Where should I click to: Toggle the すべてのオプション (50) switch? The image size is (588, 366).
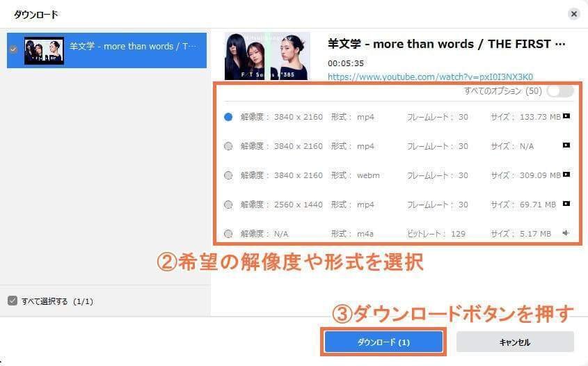click(x=560, y=90)
